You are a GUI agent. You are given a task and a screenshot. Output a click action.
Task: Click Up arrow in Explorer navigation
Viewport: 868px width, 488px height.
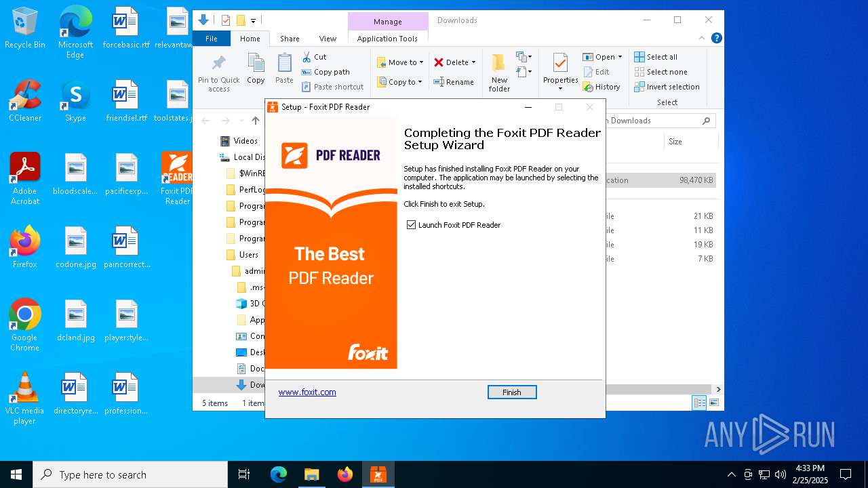(x=256, y=121)
